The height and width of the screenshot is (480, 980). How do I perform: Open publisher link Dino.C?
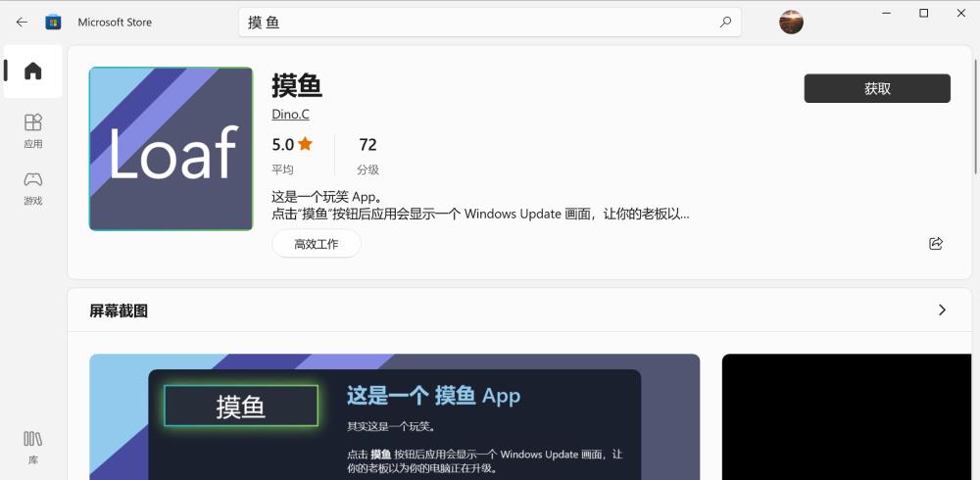tap(290, 115)
